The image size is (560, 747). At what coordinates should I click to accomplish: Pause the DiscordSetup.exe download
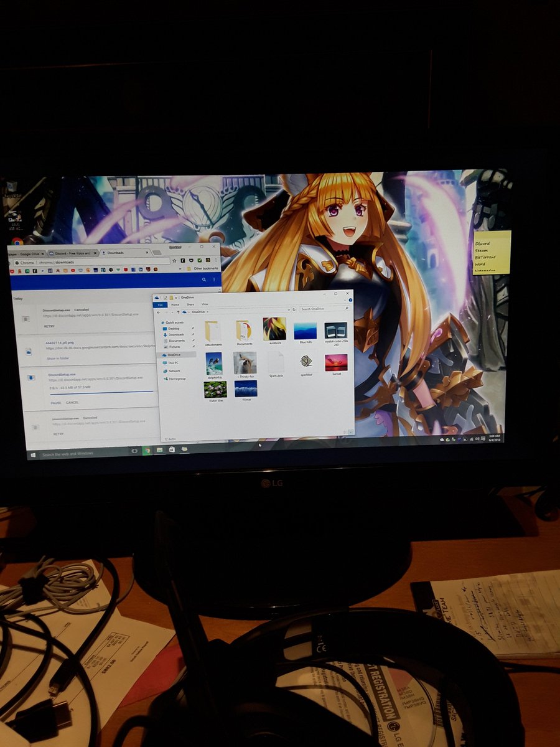coord(55,402)
